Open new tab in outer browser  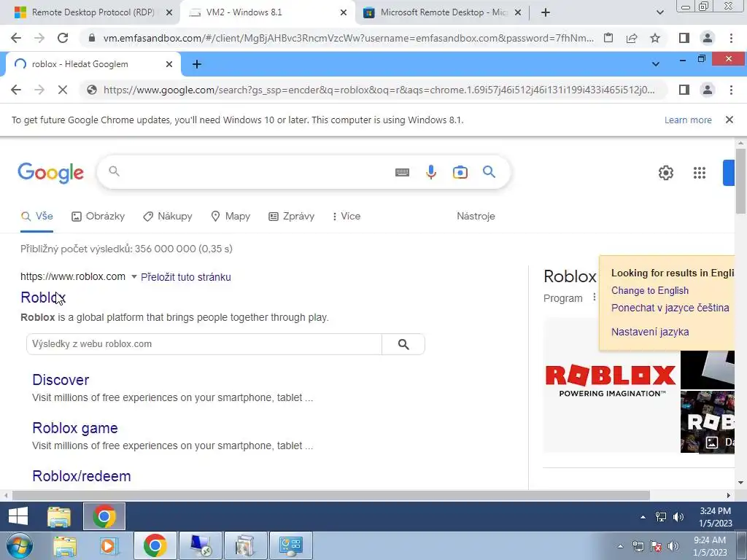coord(546,12)
